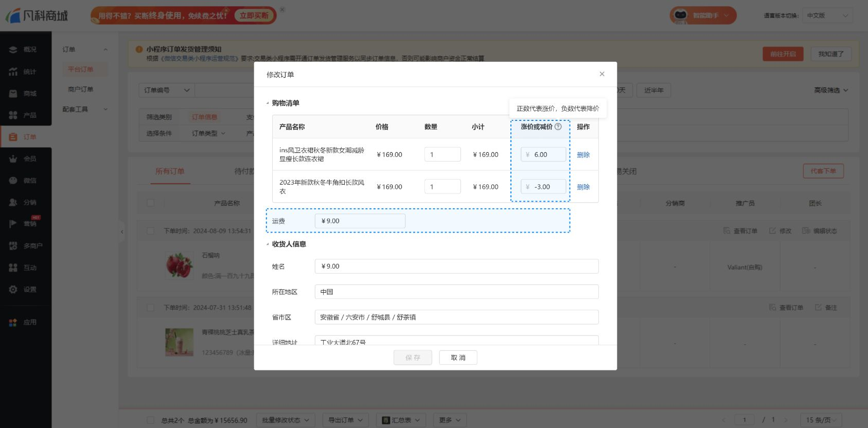Screen dimensions: 868x428
Task: Close the promotional banner at top
Action: coord(282,10)
